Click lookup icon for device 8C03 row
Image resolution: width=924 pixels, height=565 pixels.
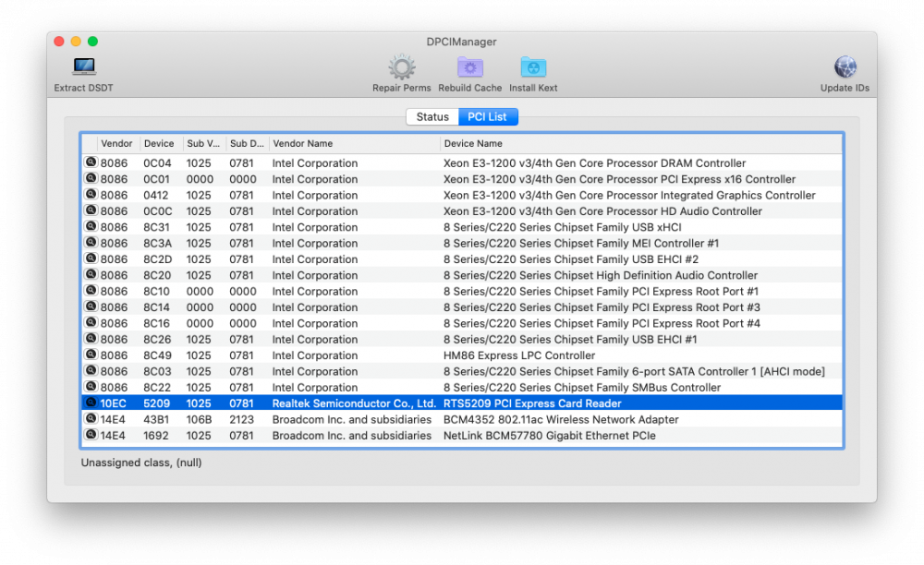91,371
